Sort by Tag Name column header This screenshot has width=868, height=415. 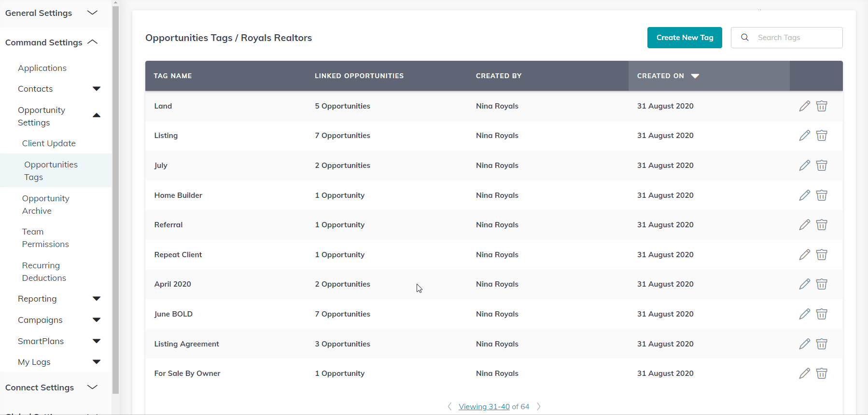[173, 76]
